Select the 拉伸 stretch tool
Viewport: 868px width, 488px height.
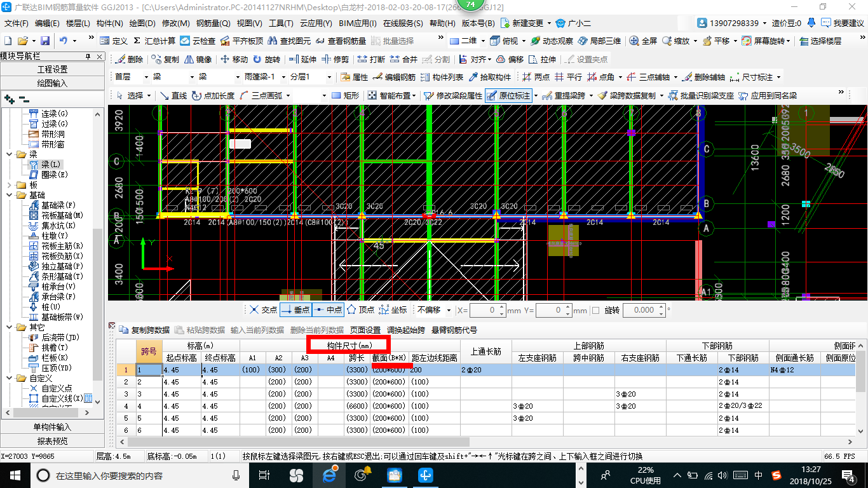(x=542, y=59)
